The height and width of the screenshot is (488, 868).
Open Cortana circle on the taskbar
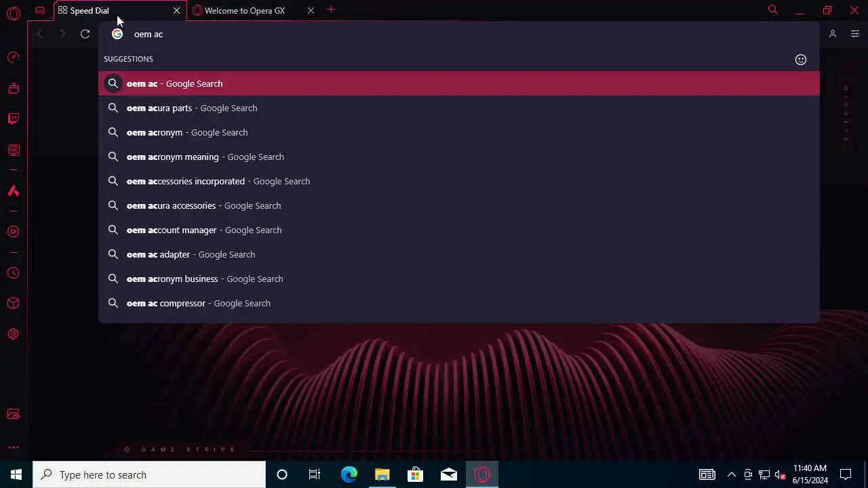pyautogui.click(x=282, y=474)
